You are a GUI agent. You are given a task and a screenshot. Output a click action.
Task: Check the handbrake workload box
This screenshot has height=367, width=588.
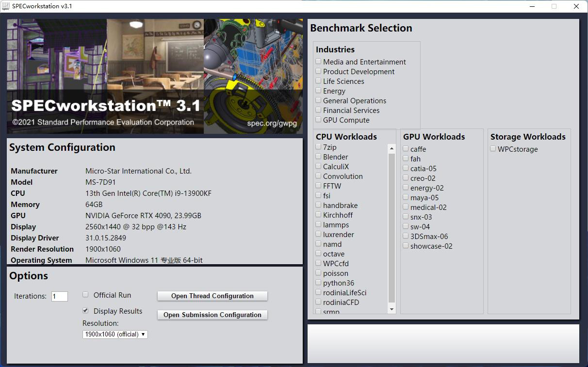pyautogui.click(x=318, y=205)
